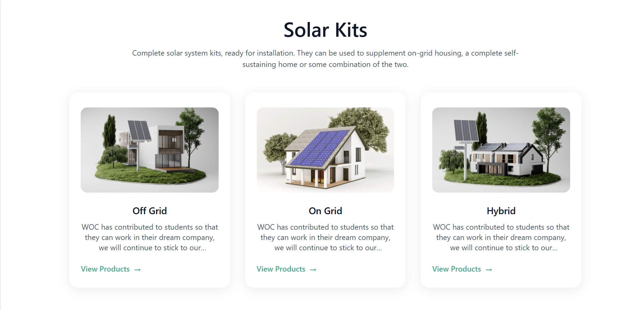Viewport: 644px width, 310px height.
Task: Click the On Grid description text
Action: click(325, 237)
